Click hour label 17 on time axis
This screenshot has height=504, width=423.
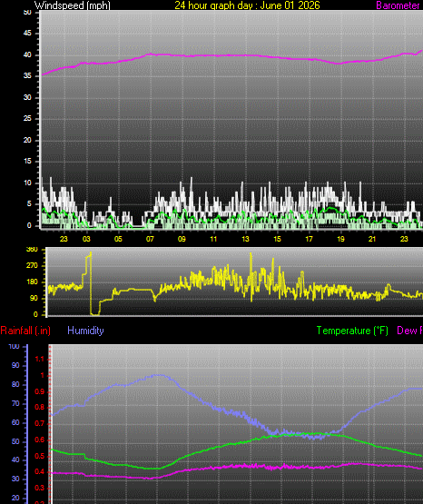click(x=309, y=239)
